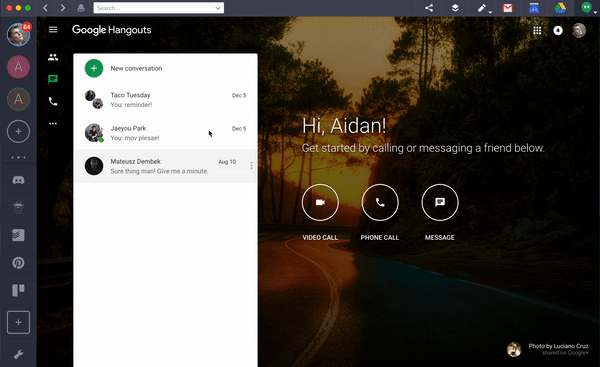Open the hamburger main menu

click(x=53, y=29)
